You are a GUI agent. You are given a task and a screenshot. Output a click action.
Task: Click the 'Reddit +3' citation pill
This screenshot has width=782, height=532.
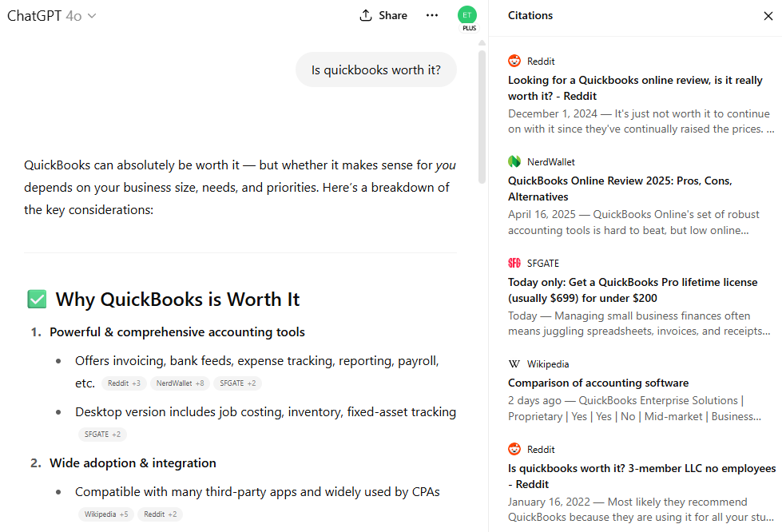[x=124, y=383]
